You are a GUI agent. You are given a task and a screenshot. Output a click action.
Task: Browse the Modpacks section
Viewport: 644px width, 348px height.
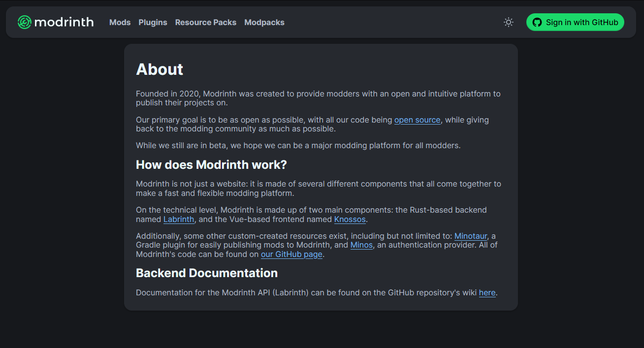[264, 23]
